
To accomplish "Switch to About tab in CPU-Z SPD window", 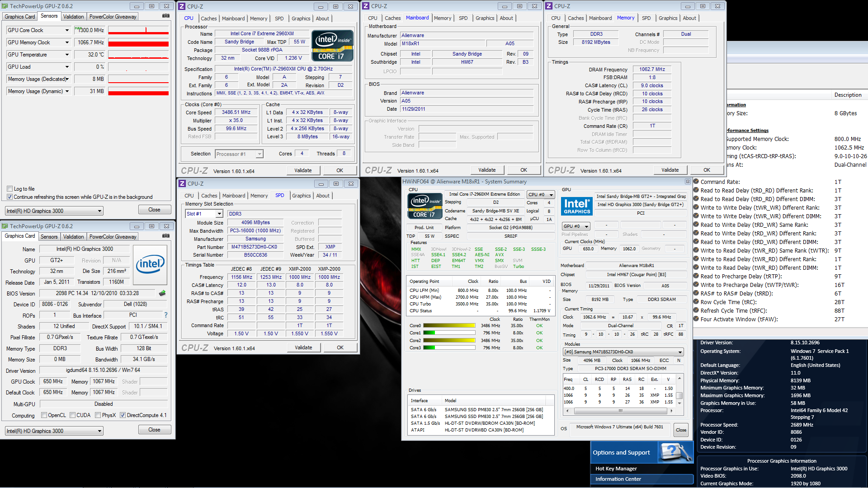I will [322, 196].
